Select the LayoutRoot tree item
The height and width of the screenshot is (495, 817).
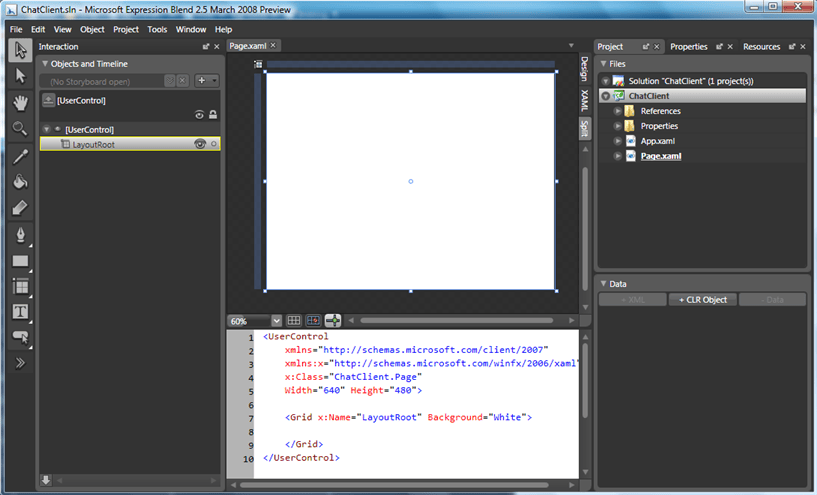[x=130, y=144]
